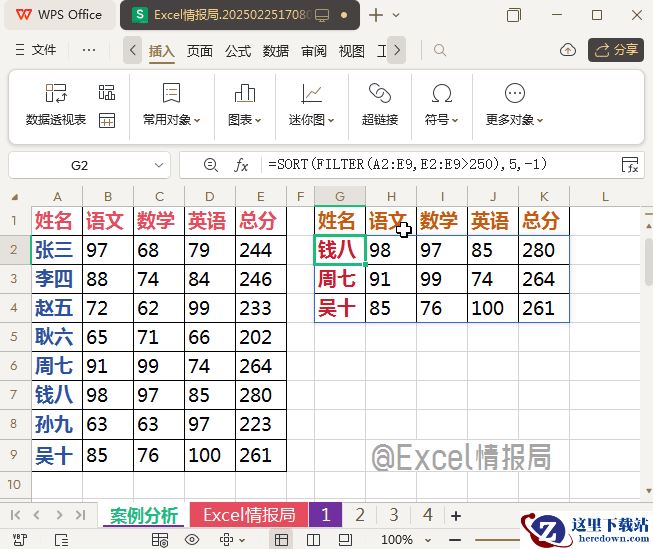The width and height of the screenshot is (653, 549).
Task: Select the sheet tab labeled 2
Action: click(360, 515)
